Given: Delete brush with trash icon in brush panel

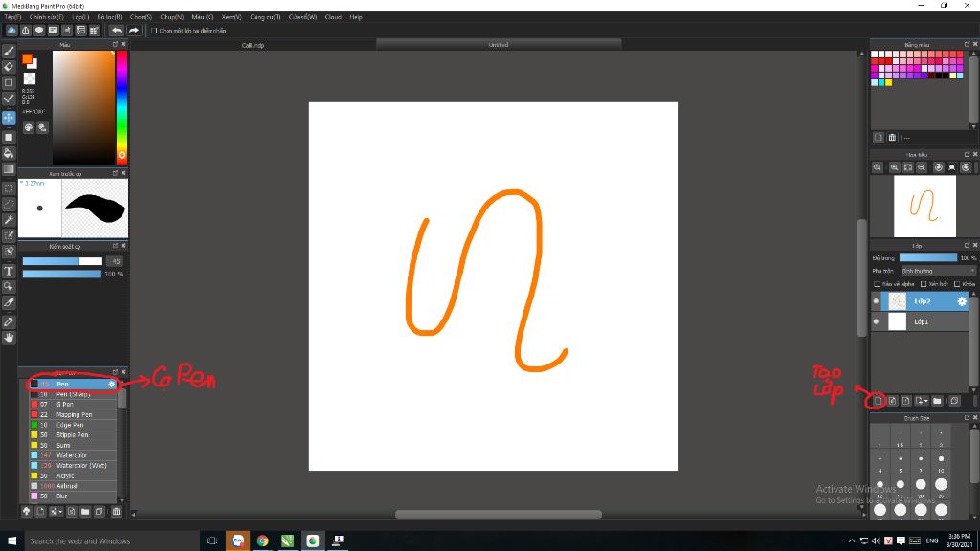Looking at the screenshot, I should coord(116,511).
